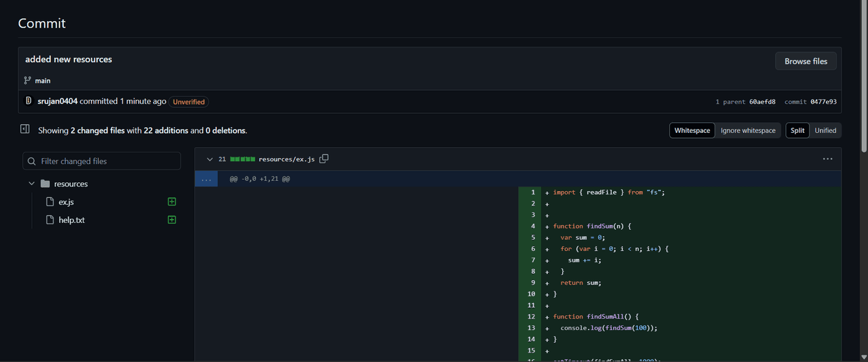Collapse the file tree sidebar icon

click(25, 129)
